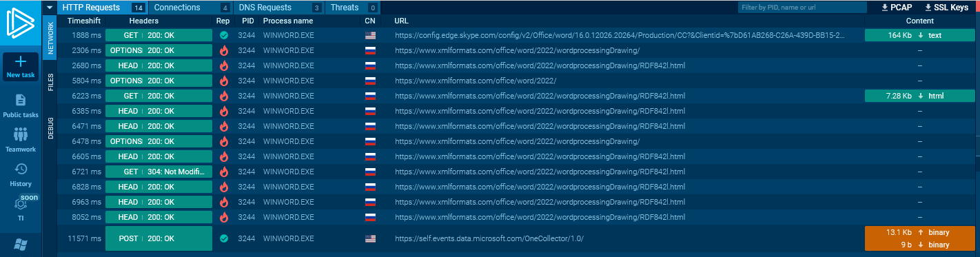
Task: Click the Content column header
Action: click(x=920, y=21)
